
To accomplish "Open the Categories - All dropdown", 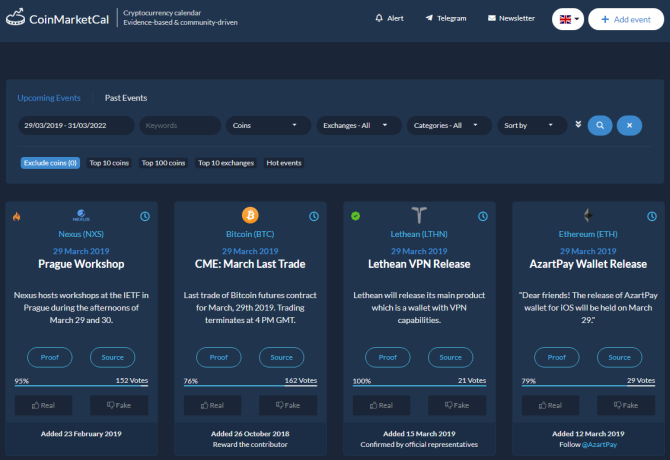I will point(449,126).
